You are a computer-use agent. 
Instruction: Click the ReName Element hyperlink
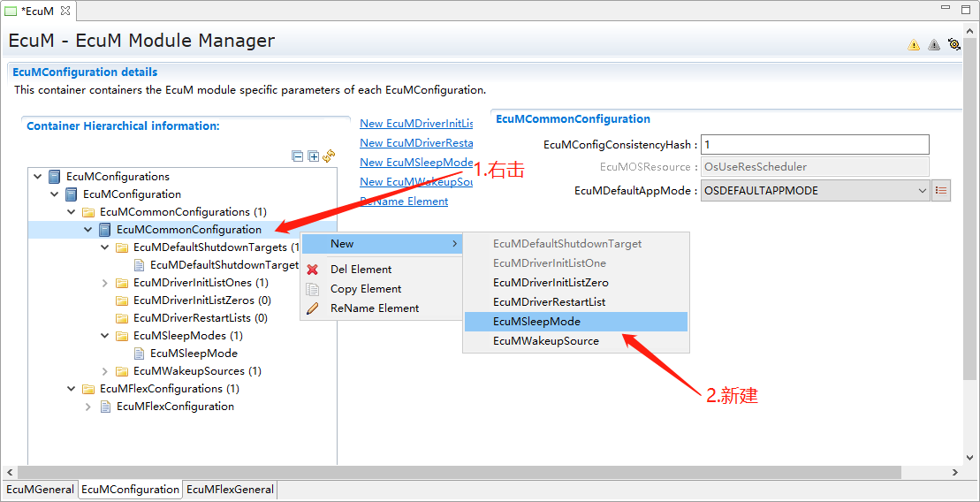point(404,202)
